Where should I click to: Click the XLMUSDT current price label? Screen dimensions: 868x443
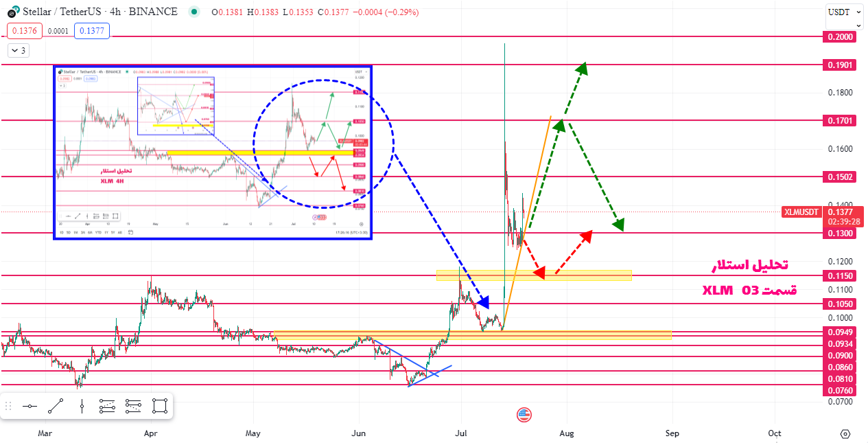(x=801, y=212)
